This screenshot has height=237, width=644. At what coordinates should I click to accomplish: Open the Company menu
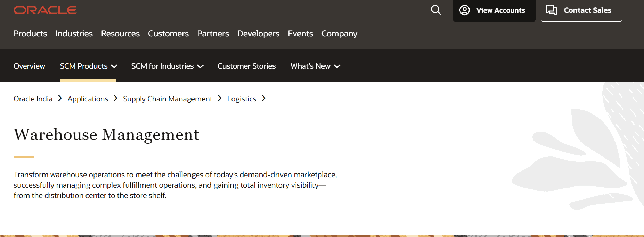pyautogui.click(x=339, y=34)
